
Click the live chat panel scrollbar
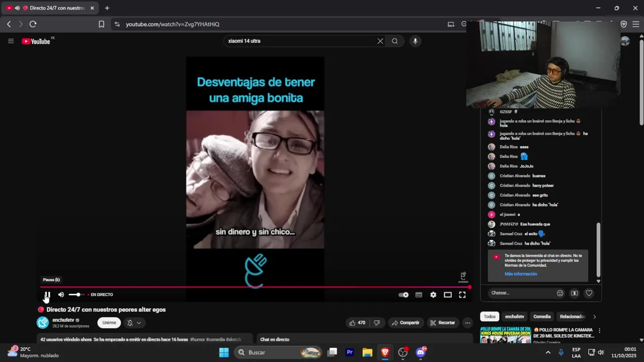pyautogui.click(x=598, y=249)
